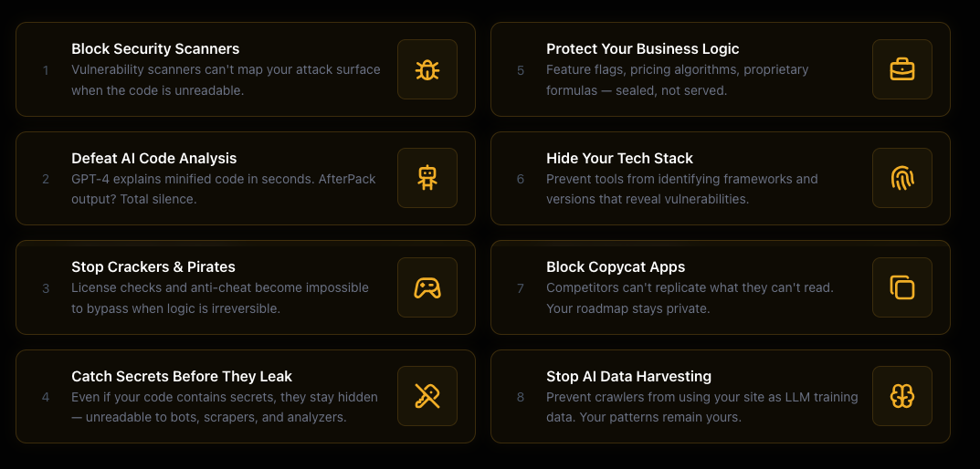Screen dimensions: 980x469
Task: Click the crossed-out key secrets icon
Action: pyautogui.click(x=427, y=396)
